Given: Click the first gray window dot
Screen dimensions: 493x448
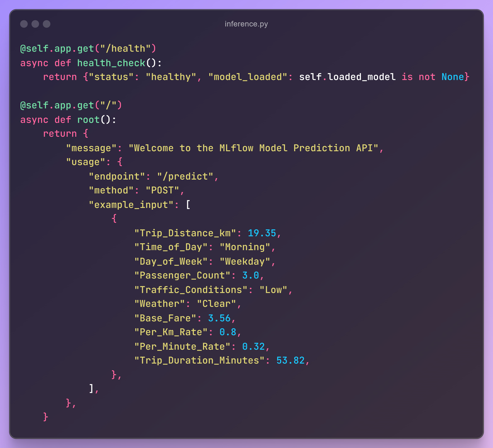Looking at the screenshot, I should click(x=24, y=24).
